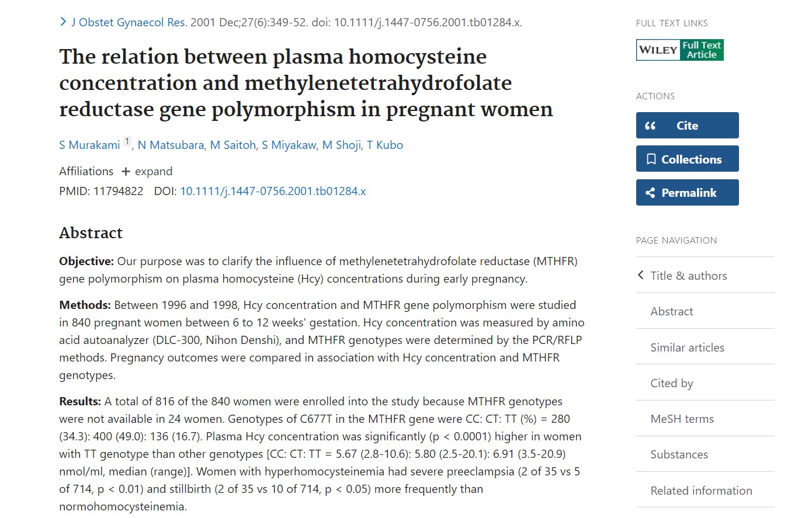
Task: Open the J Obstet Gynaecol Res journal menu
Action: 129,22
